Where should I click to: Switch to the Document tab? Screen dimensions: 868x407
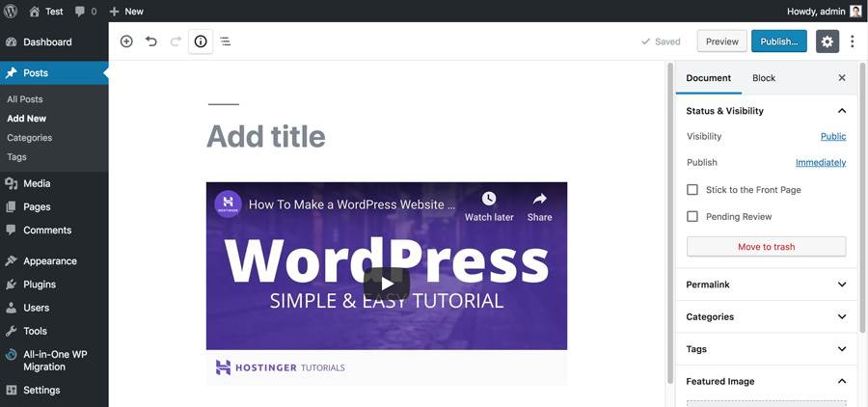[x=709, y=78]
